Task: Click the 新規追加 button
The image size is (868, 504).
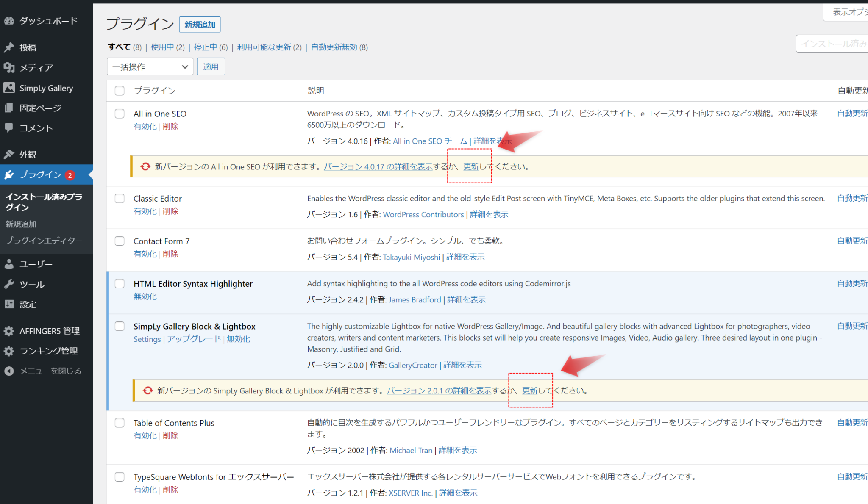Action: (x=200, y=24)
